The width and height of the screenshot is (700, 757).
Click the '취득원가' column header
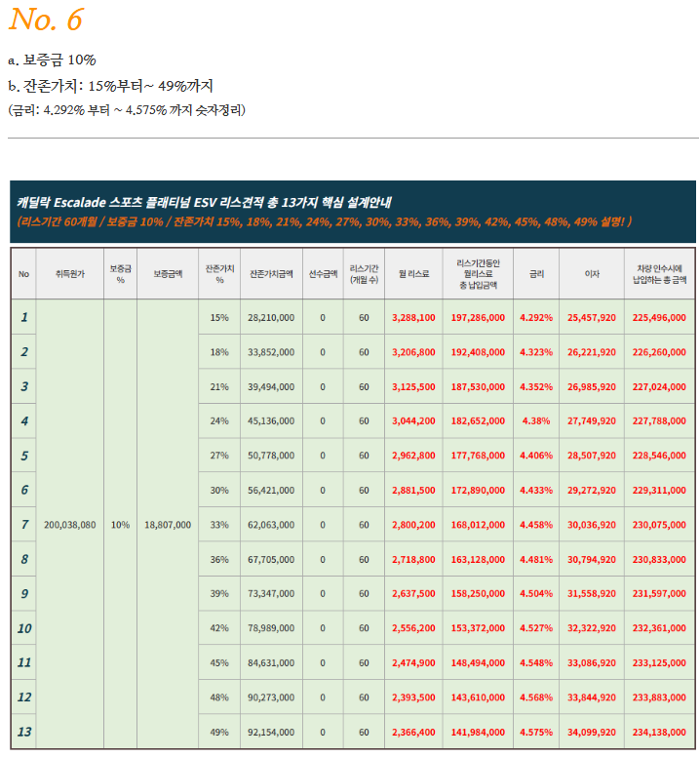[x=70, y=274]
